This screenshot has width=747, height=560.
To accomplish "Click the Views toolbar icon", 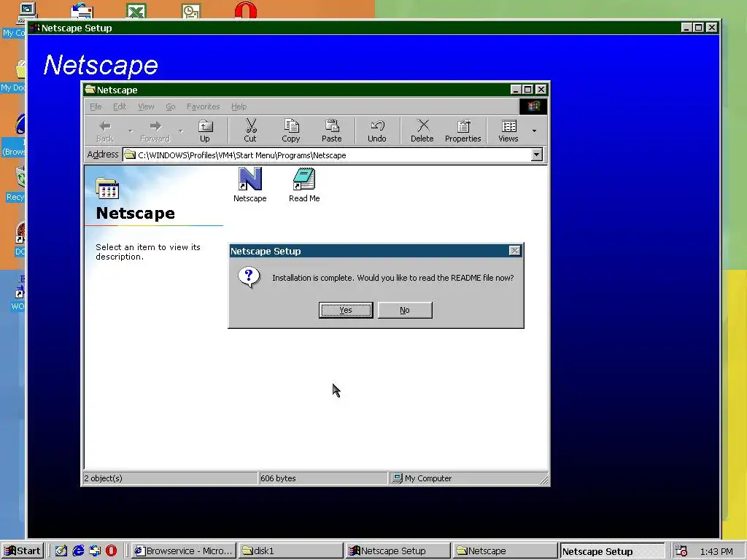I will [508, 131].
